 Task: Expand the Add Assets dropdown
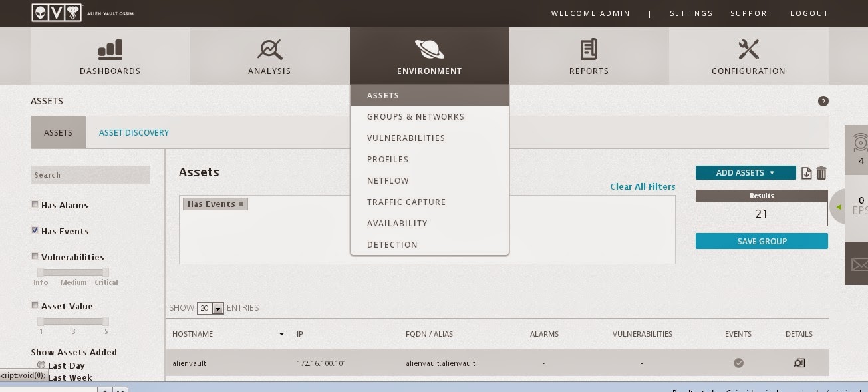pyautogui.click(x=745, y=173)
